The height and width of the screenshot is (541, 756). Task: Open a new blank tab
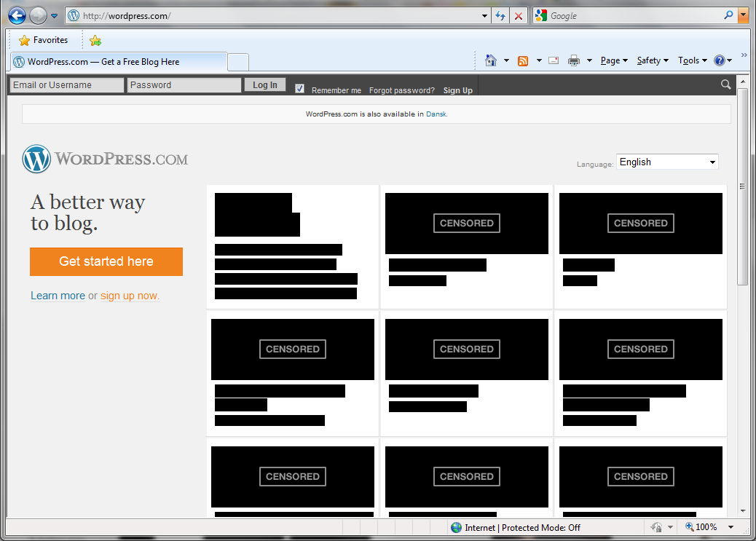(x=238, y=62)
